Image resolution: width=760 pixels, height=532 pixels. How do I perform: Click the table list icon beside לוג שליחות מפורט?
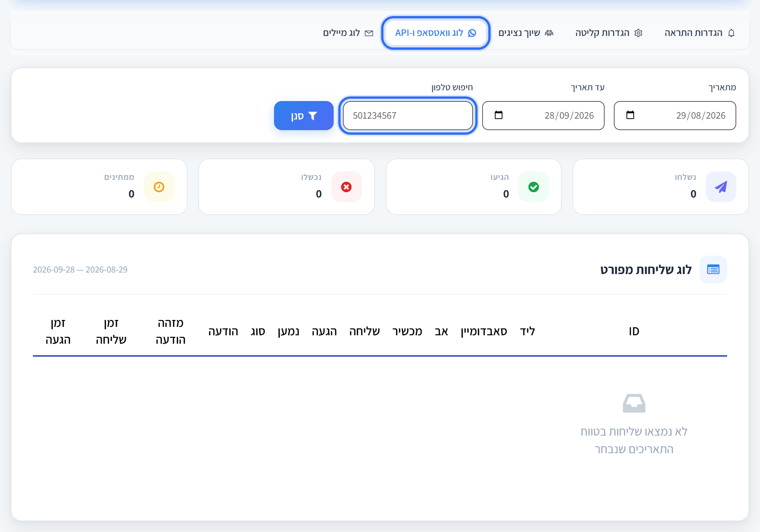[713, 269]
